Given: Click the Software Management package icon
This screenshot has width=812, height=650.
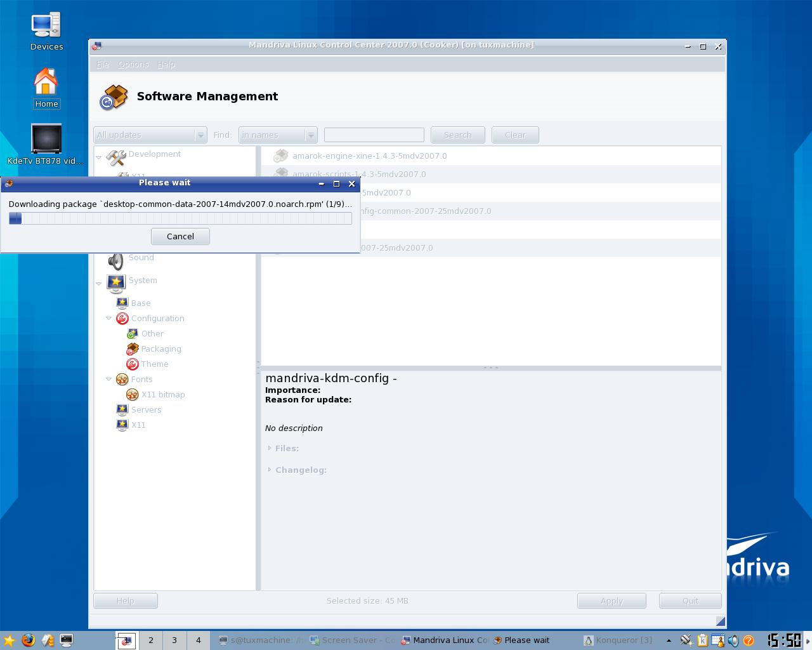Looking at the screenshot, I should 114,97.
